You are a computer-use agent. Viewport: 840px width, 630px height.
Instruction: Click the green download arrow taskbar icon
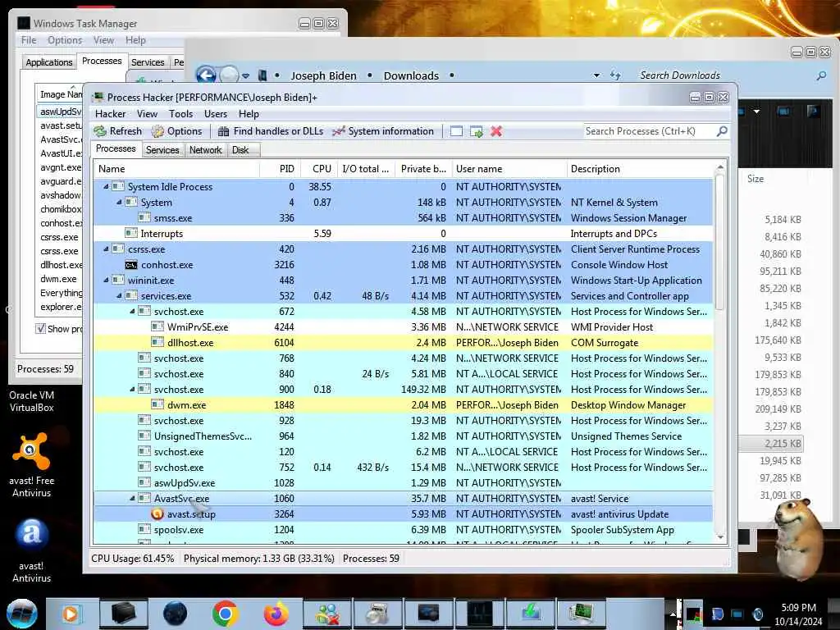tap(531, 614)
